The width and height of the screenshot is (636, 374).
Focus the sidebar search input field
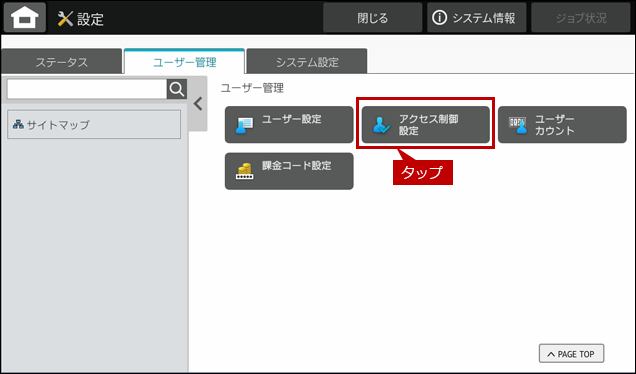(x=87, y=89)
